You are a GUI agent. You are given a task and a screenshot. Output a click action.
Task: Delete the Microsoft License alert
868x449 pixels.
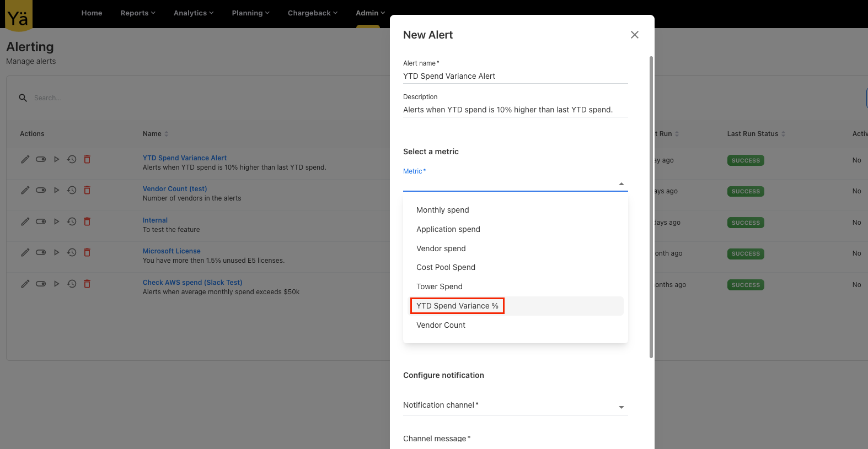click(x=87, y=252)
